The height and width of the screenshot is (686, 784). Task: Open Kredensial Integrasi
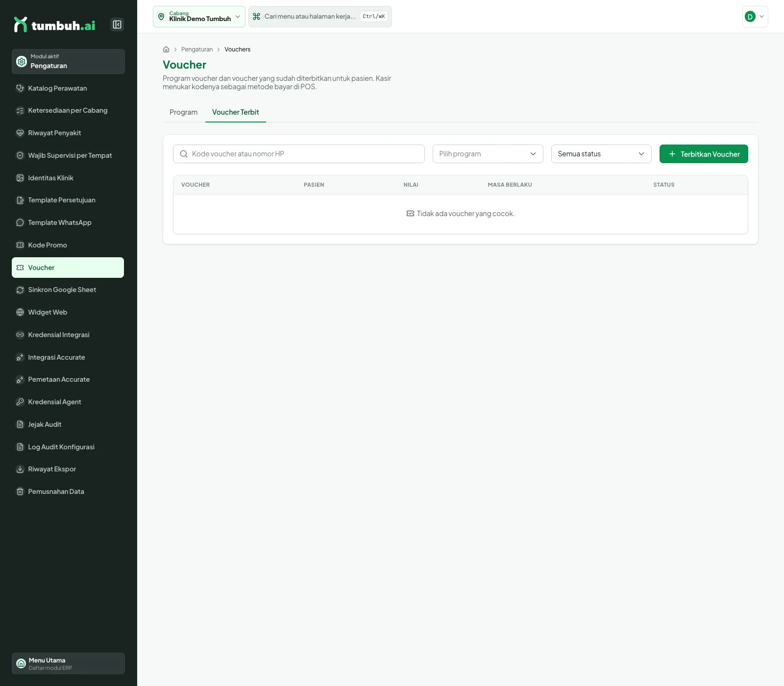click(x=68, y=335)
